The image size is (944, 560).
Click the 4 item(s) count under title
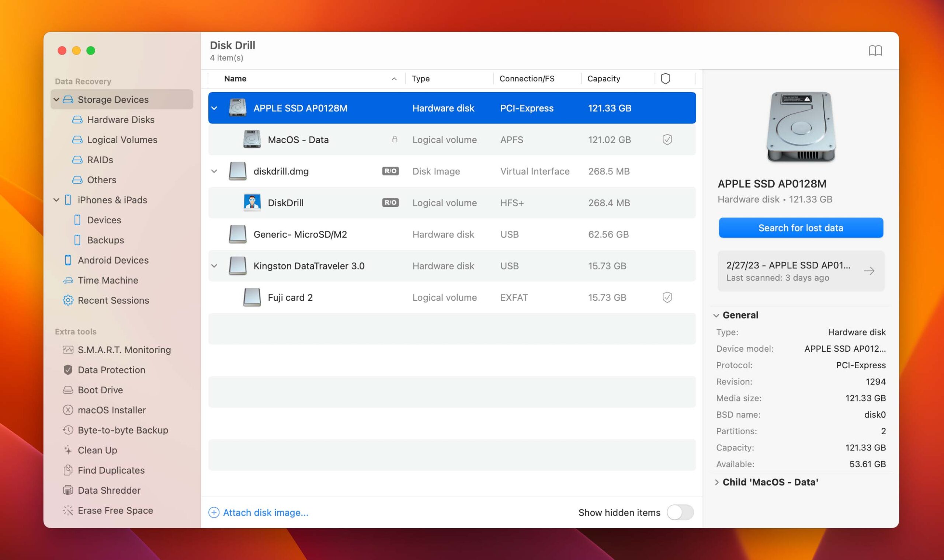point(226,58)
